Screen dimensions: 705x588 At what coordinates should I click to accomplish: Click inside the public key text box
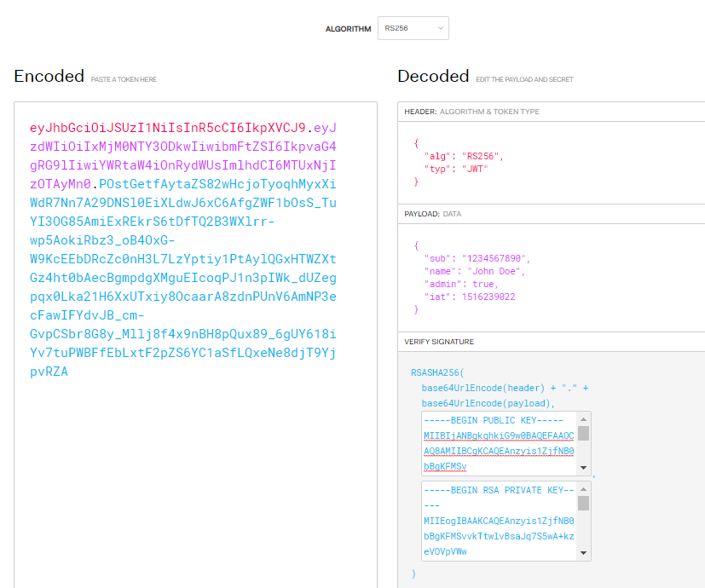[x=499, y=443]
